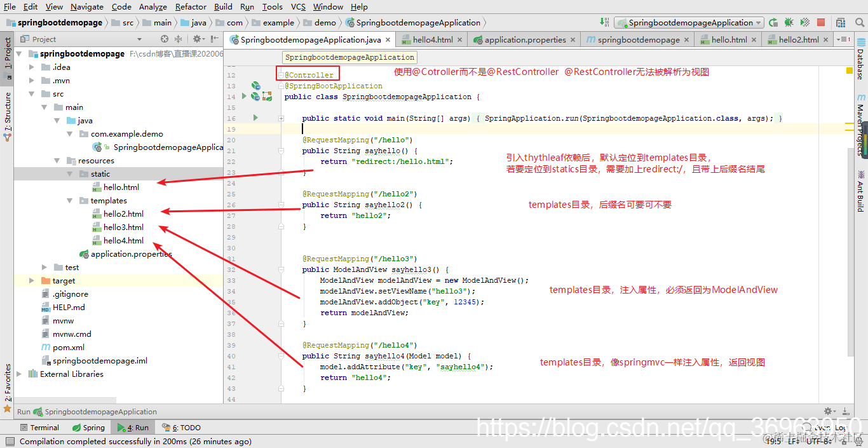Click the Debug bug icon
This screenshot has width=868, height=448.
tap(789, 22)
